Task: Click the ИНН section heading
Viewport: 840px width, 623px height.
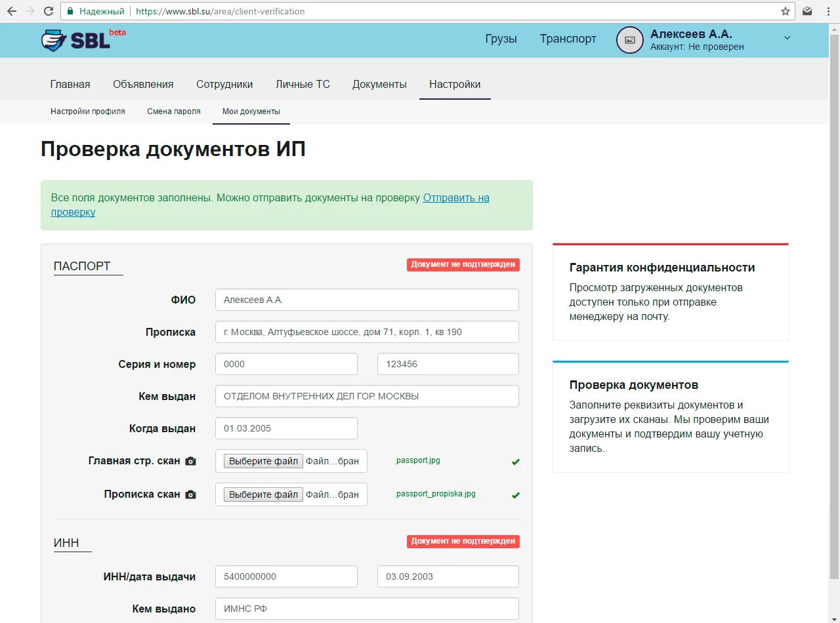Action: point(66,543)
